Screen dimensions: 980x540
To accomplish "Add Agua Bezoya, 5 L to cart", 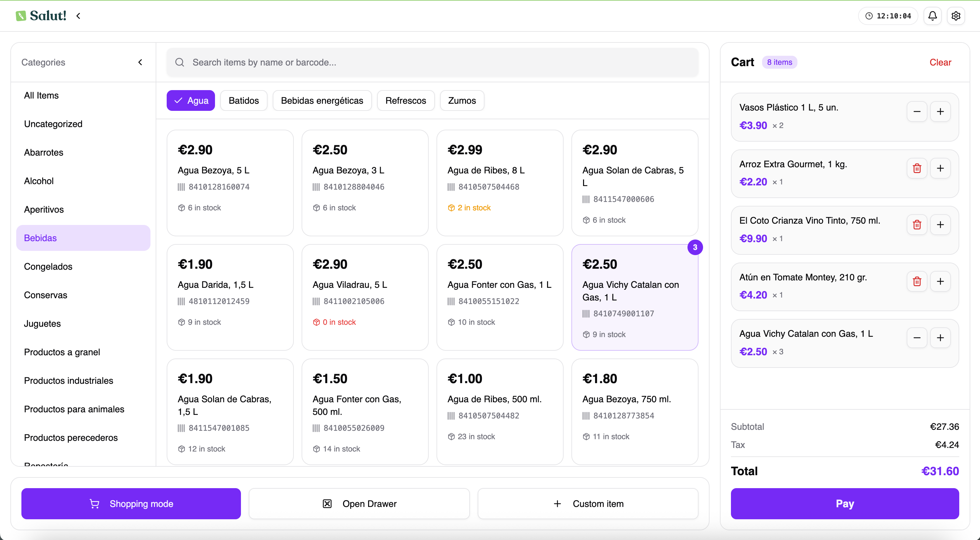I will (x=230, y=183).
